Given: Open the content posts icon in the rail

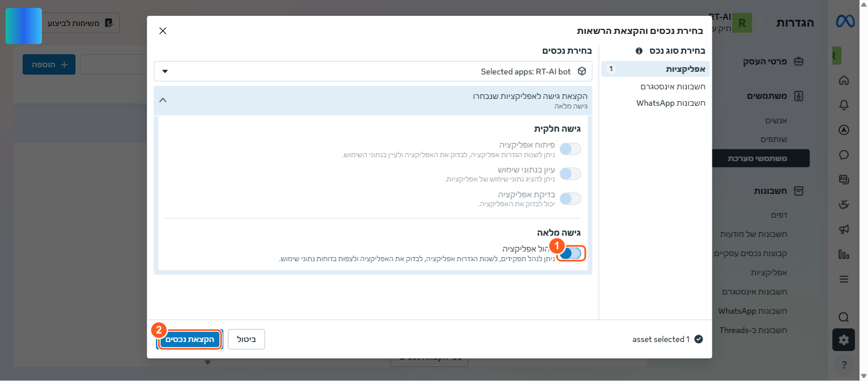Looking at the screenshot, I should pyautogui.click(x=844, y=180).
